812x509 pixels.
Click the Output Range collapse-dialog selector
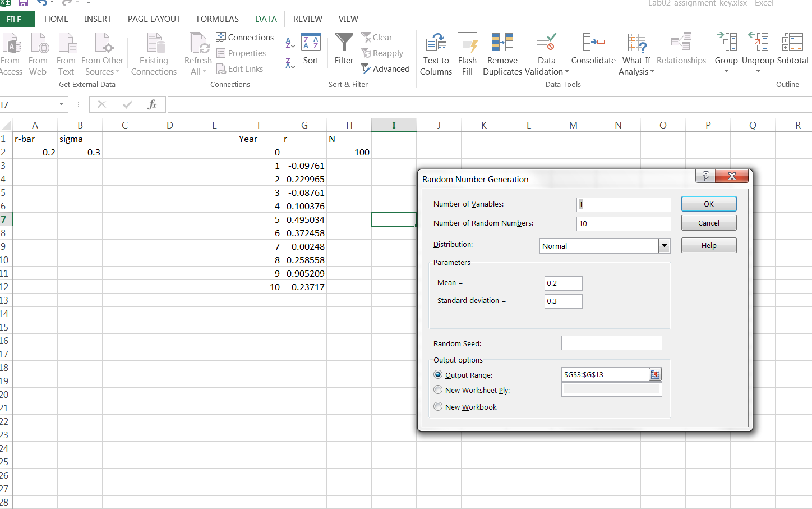click(655, 374)
